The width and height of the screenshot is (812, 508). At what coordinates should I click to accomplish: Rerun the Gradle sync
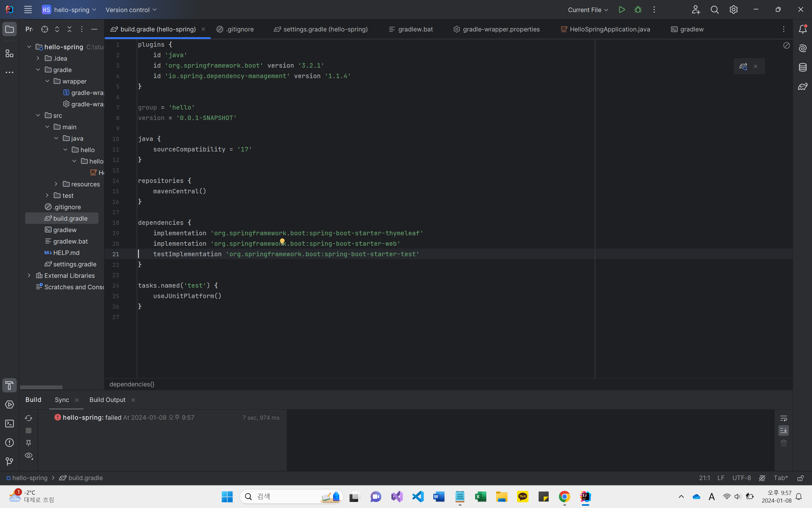pyautogui.click(x=29, y=418)
